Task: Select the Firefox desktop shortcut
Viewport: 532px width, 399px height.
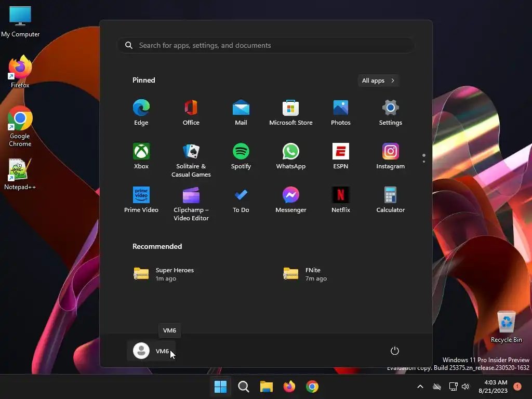Action: 20,72
